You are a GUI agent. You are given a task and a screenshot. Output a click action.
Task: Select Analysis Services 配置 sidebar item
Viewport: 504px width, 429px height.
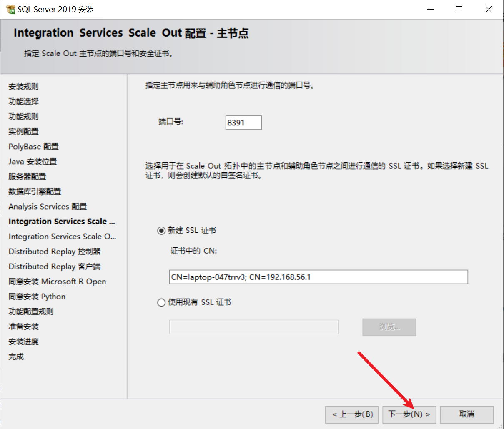click(48, 207)
